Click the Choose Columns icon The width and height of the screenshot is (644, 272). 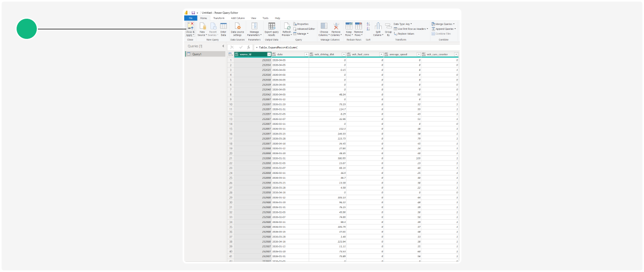click(324, 26)
